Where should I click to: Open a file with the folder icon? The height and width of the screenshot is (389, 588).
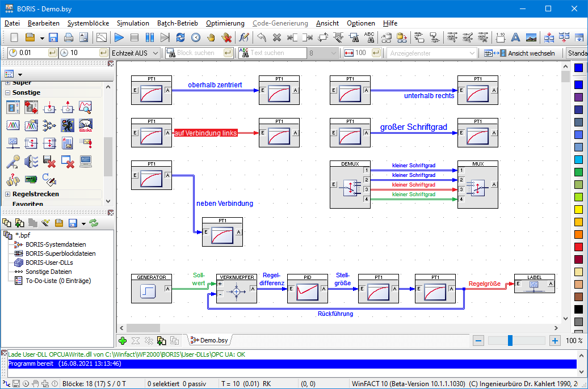pos(30,37)
